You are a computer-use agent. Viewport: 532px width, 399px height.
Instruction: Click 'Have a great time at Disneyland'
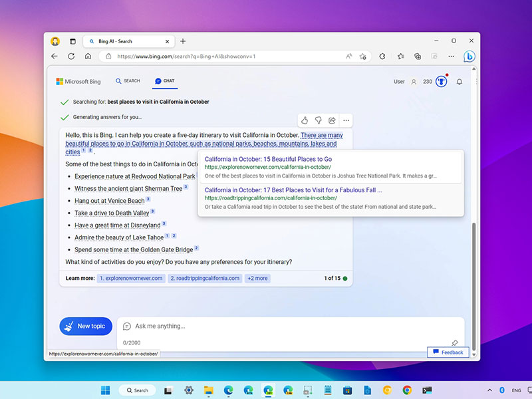[x=118, y=225]
